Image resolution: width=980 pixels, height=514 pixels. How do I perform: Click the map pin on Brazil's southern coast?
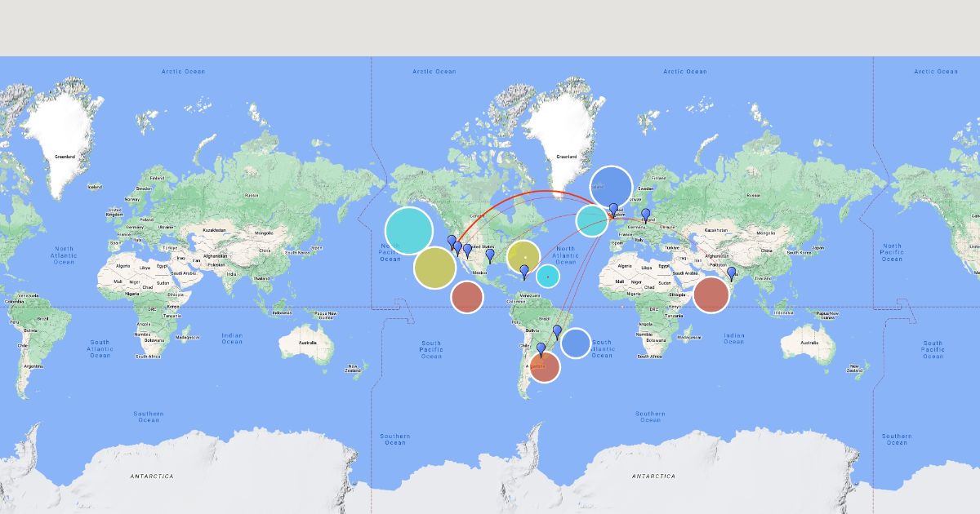pos(557,332)
